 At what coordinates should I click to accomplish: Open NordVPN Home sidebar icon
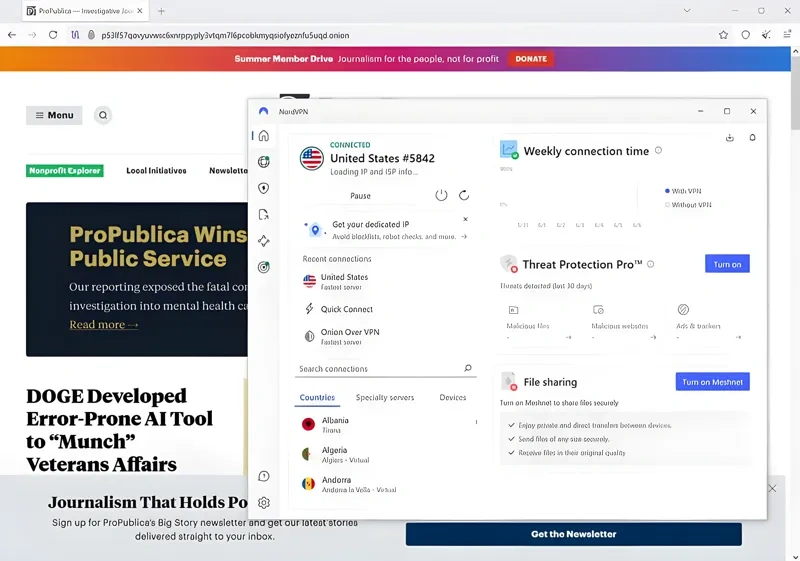pyautogui.click(x=264, y=136)
